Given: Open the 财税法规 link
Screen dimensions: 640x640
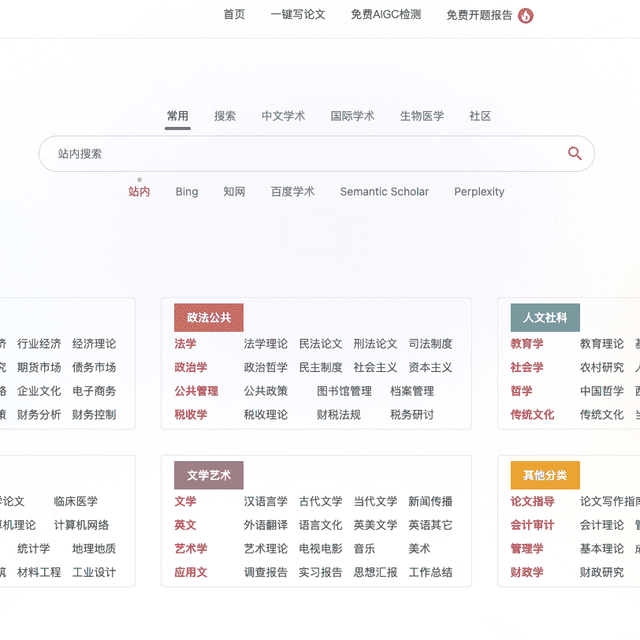Looking at the screenshot, I should [x=339, y=415].
